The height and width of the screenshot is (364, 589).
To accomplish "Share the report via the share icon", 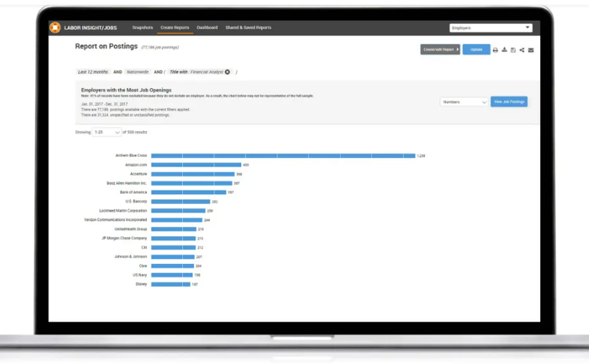I will point(522,50).
